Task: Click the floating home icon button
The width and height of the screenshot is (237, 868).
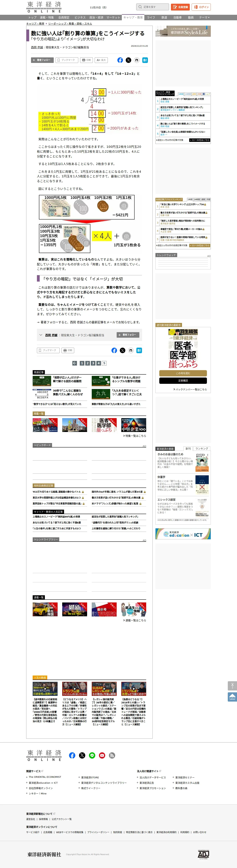Action: 232,697
